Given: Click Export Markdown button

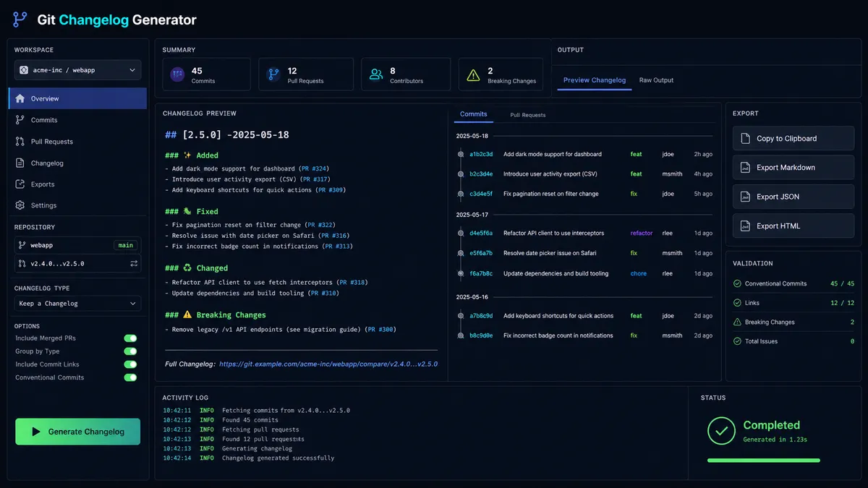Looking at the screenshot, I should 793,167.
